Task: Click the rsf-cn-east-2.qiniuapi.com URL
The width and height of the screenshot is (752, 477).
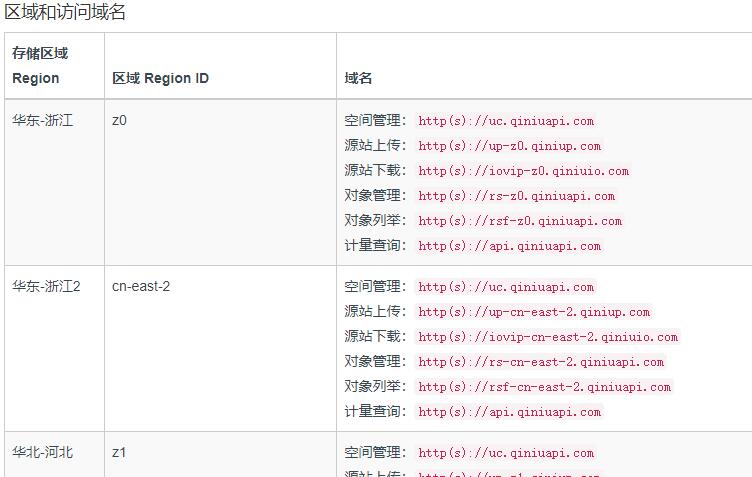Action: [545, 387]
